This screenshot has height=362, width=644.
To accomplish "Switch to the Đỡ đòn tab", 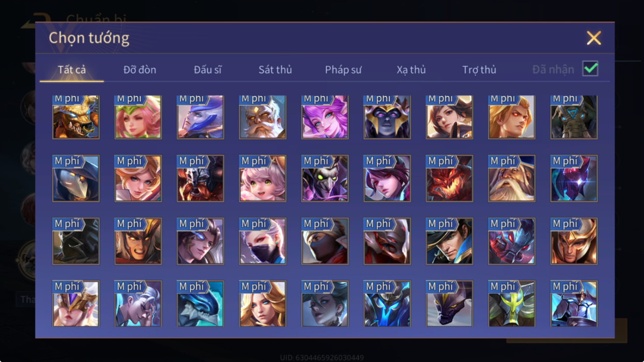I will [140, 69].
